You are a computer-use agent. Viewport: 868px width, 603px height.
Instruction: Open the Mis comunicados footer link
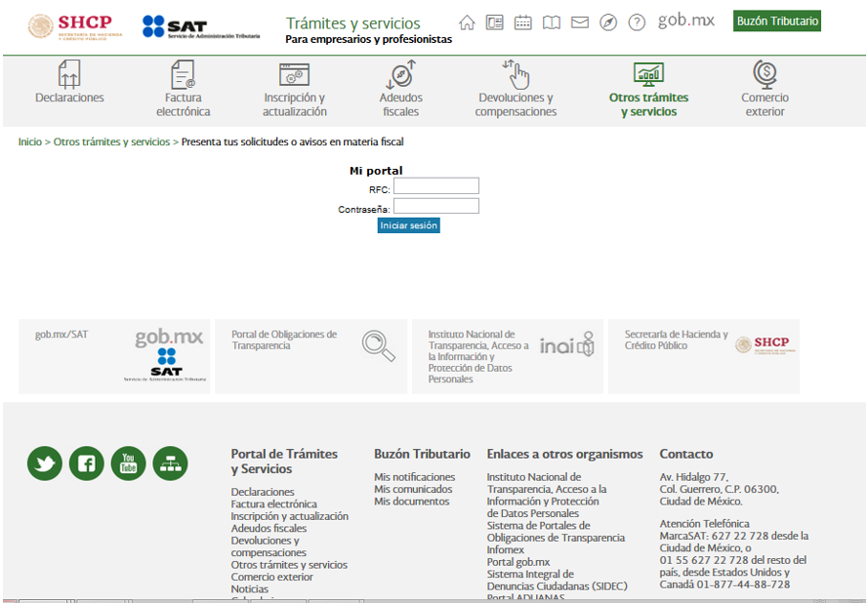(x=413, y=489)
